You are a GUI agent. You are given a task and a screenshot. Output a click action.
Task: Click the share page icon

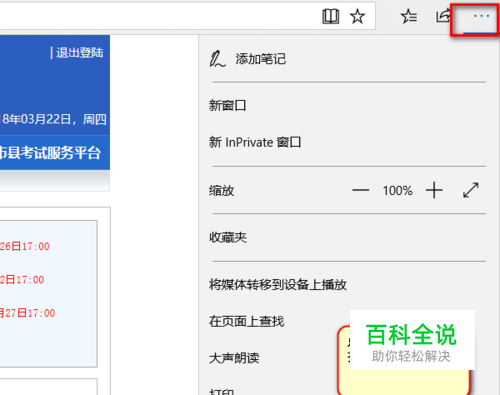point(443,16)
